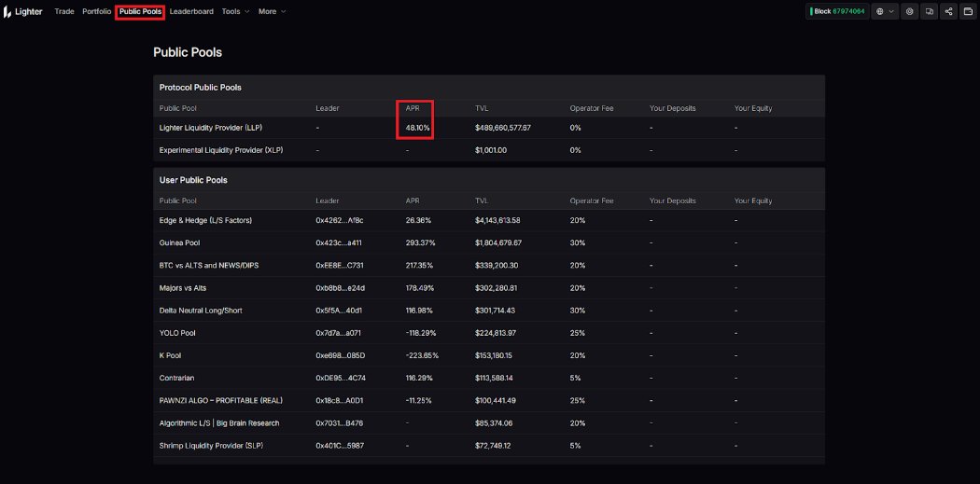
Task: Click leader address 0x18c8...A0D1
Action: pos(340,400)
